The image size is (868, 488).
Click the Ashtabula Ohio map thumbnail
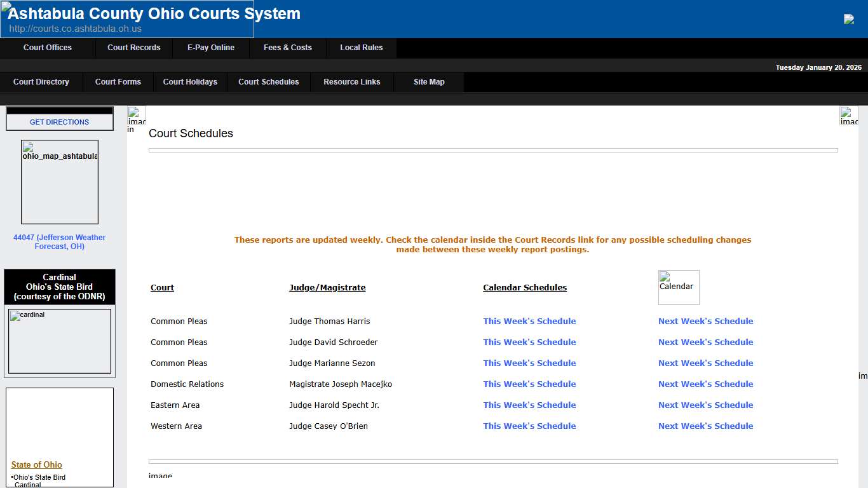coord(59,182)
